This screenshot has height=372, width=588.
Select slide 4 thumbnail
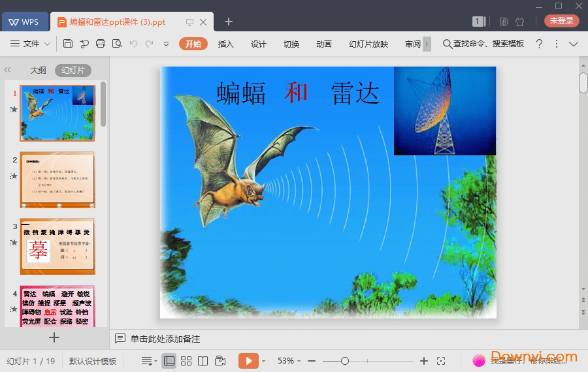(x=57, y=306)
